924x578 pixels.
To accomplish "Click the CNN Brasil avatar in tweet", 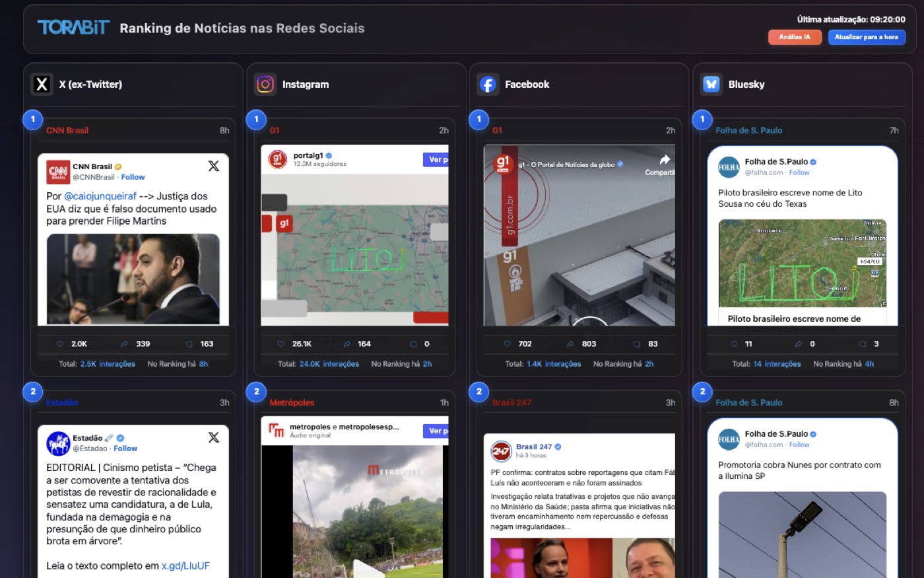I will click(x=58, y=172).
